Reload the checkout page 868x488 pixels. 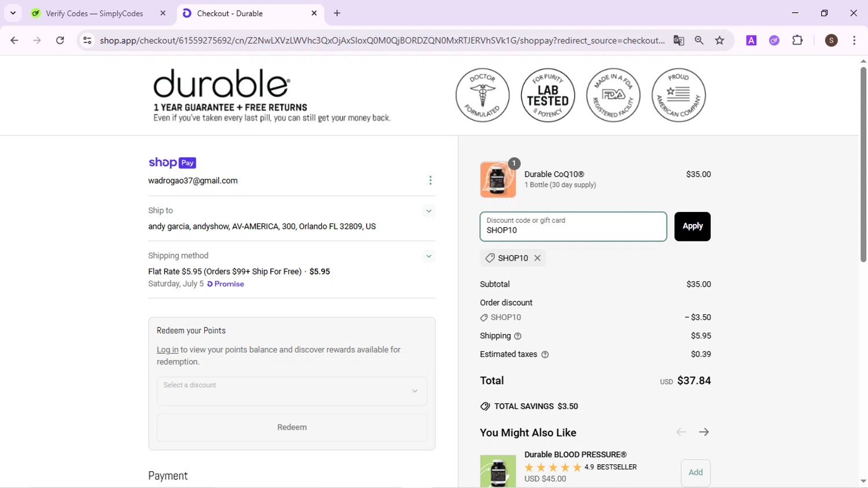(60, 41)
